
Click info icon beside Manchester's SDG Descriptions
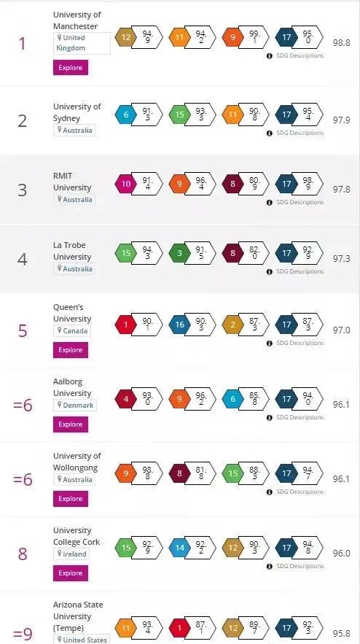pos(270,56)
